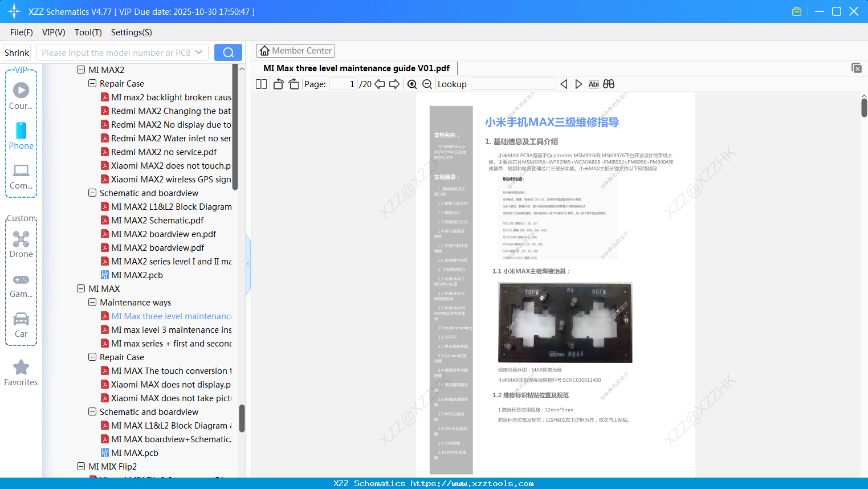
Task: Open the xzztools.com link in status bar
Action: [x=472, y=483]
